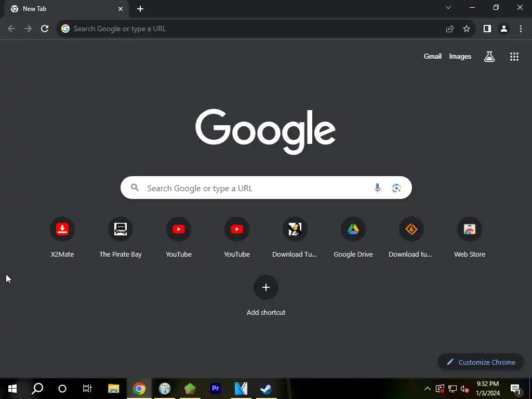Image resolution: width=532 pixels, height=399 pixels.
Task: Reload the current page
Action: point(45,29)
